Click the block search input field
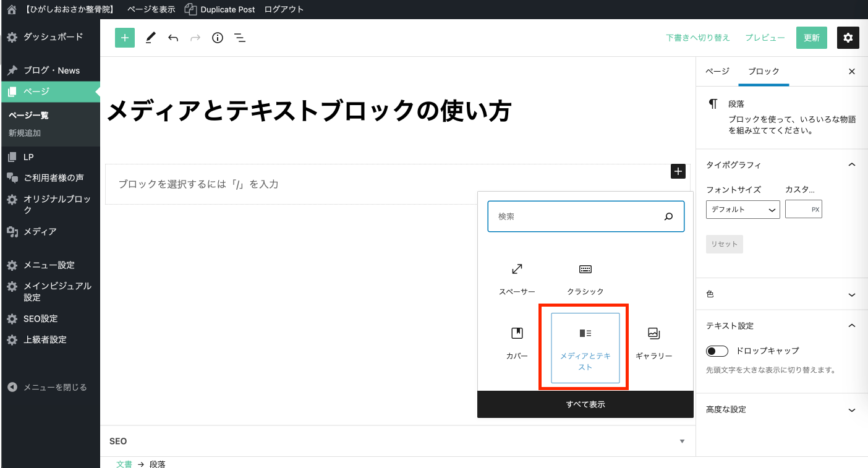This screenshot has width=868, height=468. (x=575, y=216)
